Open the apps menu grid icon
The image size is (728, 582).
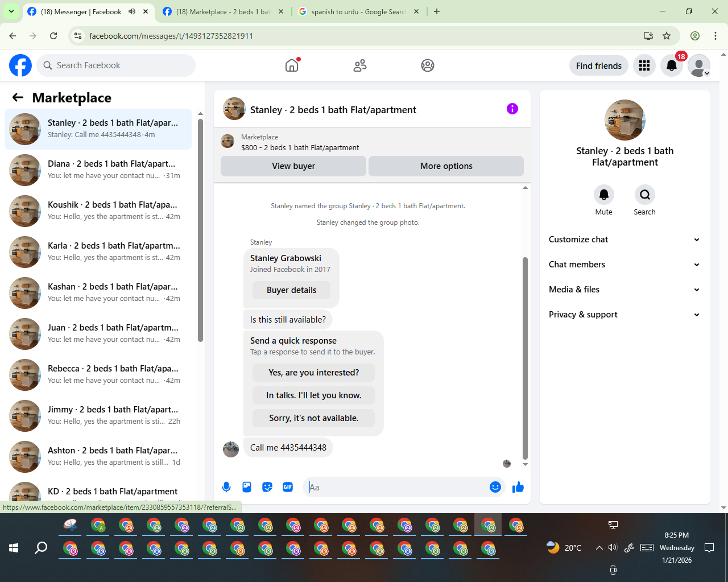coord(644,65)
